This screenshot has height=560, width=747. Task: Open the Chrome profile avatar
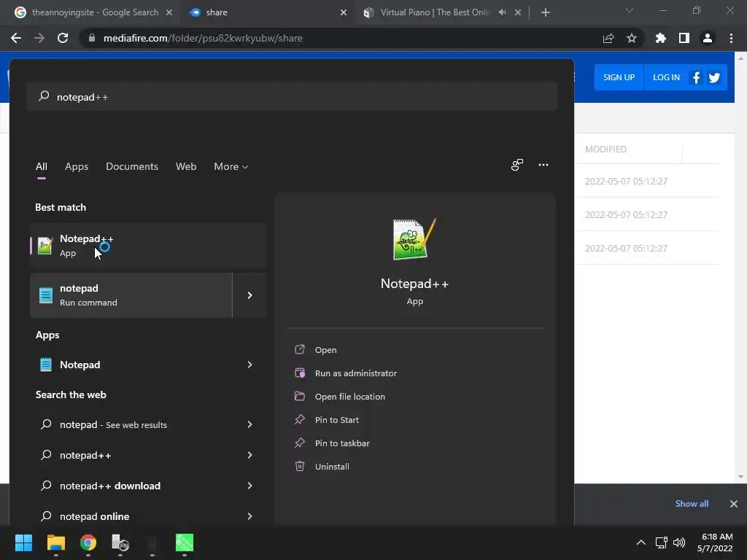[x=708, y=38]
